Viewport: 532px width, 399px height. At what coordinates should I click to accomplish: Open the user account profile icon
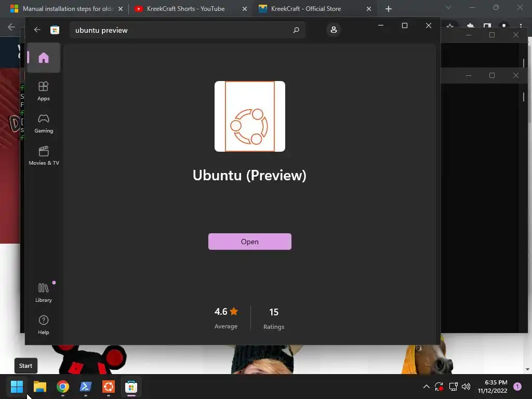click(334, 30)
